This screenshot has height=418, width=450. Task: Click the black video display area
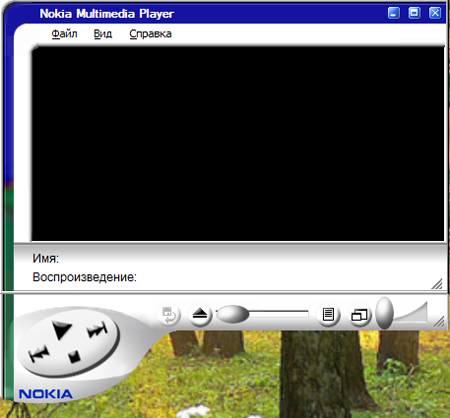[x=238, y=144]
